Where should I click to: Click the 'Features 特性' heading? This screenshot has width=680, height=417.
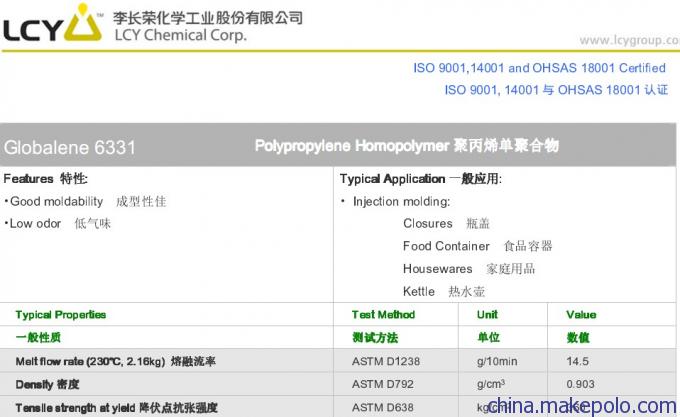pyautogui.click(x=46, y=179)
